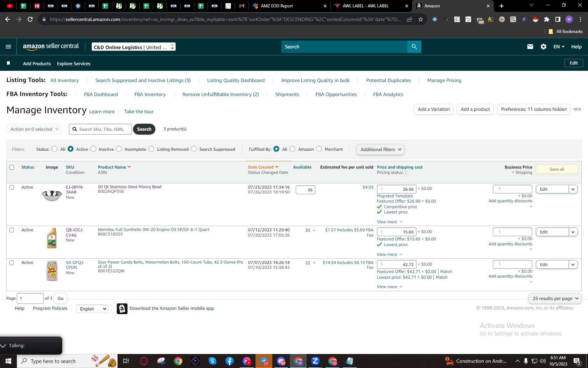Screen dimensions: 588x368
Task: Click the search magnifier button in header
Action: (414, 47)
